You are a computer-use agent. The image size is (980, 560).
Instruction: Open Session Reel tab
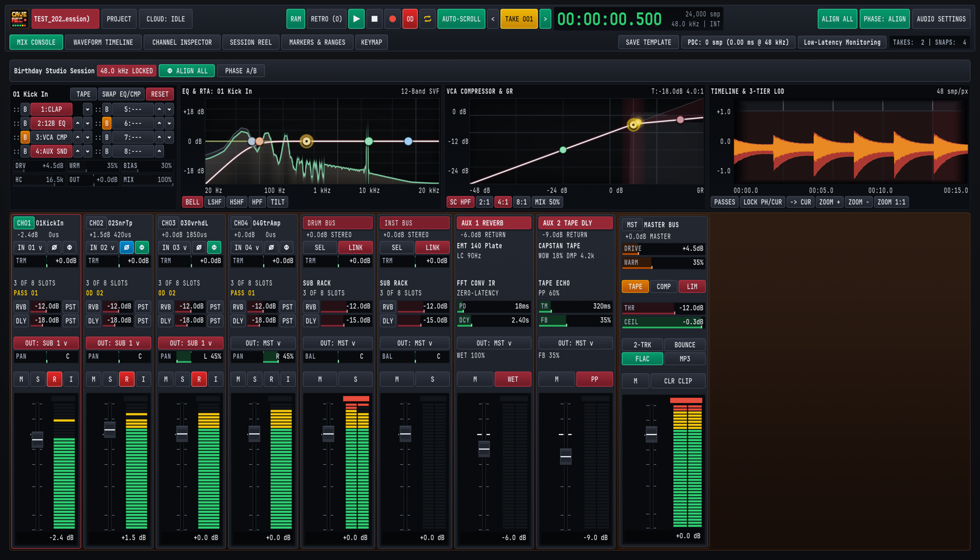click(x=251, y=42)
